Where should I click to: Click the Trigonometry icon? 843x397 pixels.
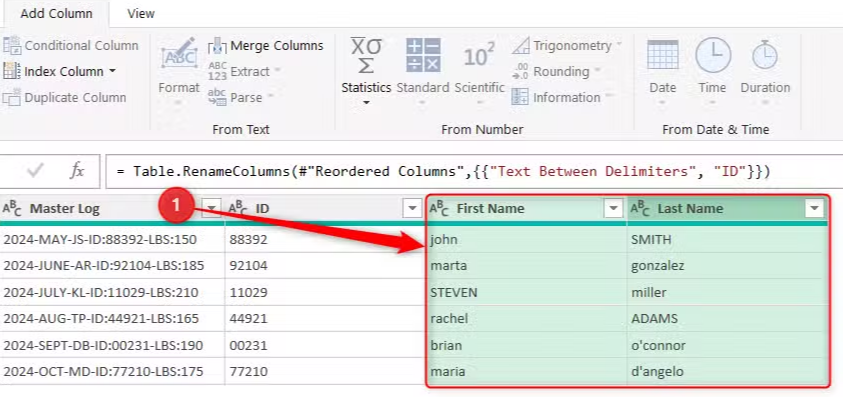tap(520, 46)
